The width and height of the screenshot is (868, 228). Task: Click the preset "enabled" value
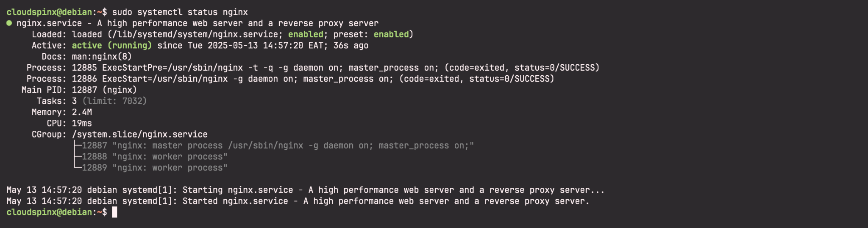pos(391,35)
